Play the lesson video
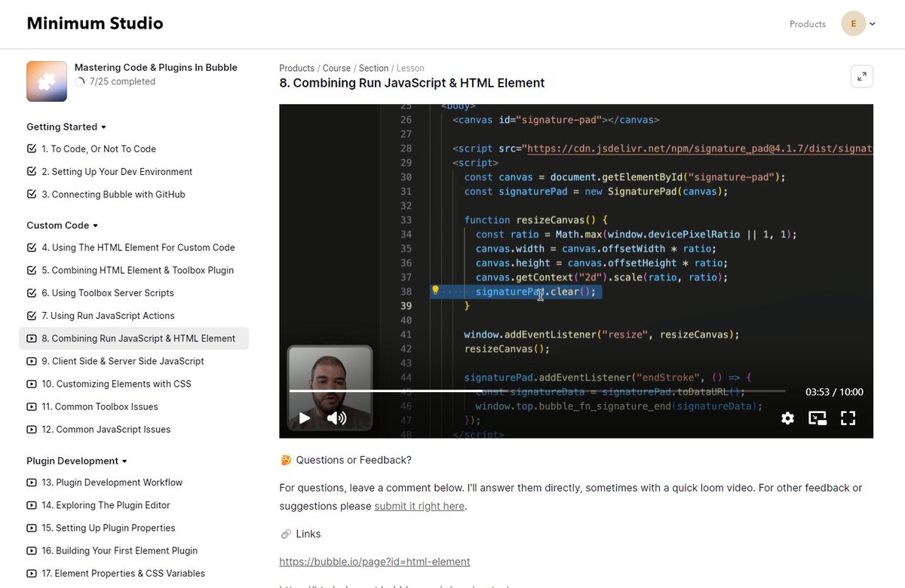905x588 pixels. coord(305,418)
